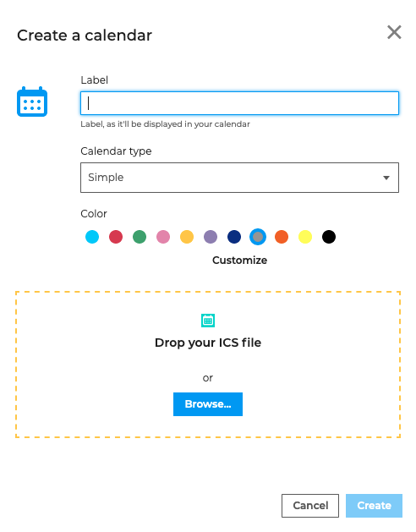Choose the amber orange-yellow color swatch

coord(187,237)
